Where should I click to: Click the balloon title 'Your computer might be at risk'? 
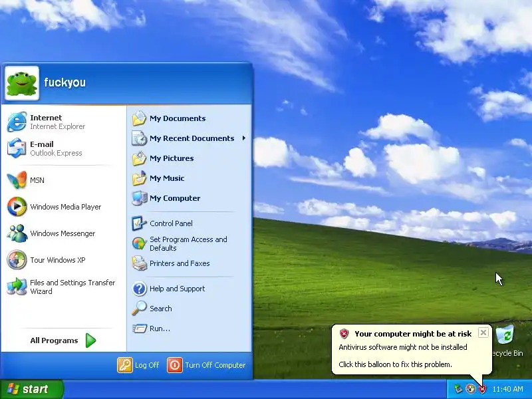pos(413,334)
